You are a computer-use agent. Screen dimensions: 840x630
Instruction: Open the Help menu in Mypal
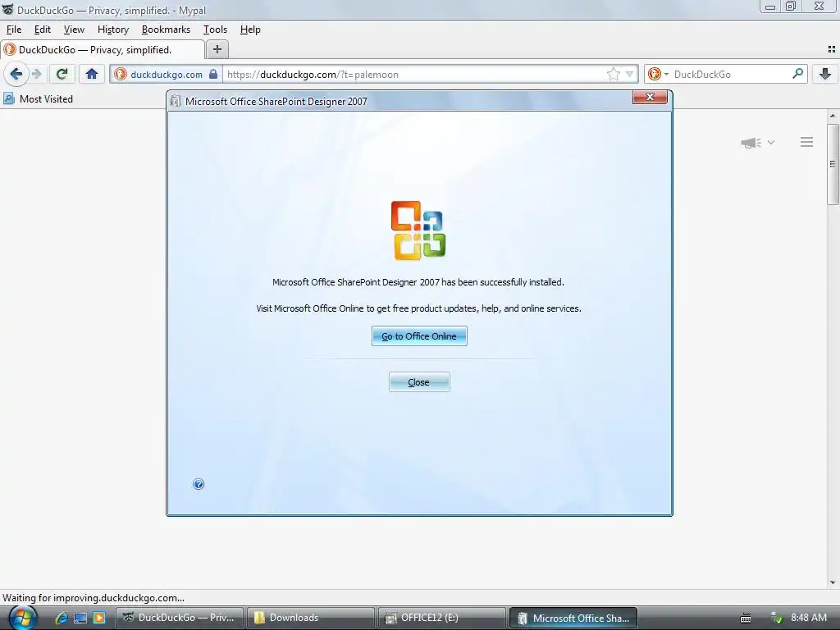click(x=250, y=30)
